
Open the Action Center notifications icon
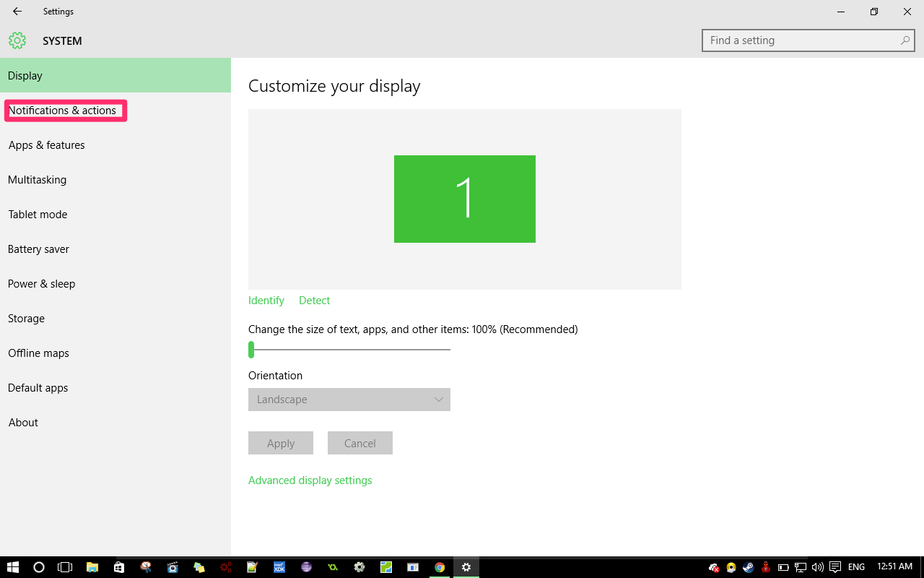point(834,567)
